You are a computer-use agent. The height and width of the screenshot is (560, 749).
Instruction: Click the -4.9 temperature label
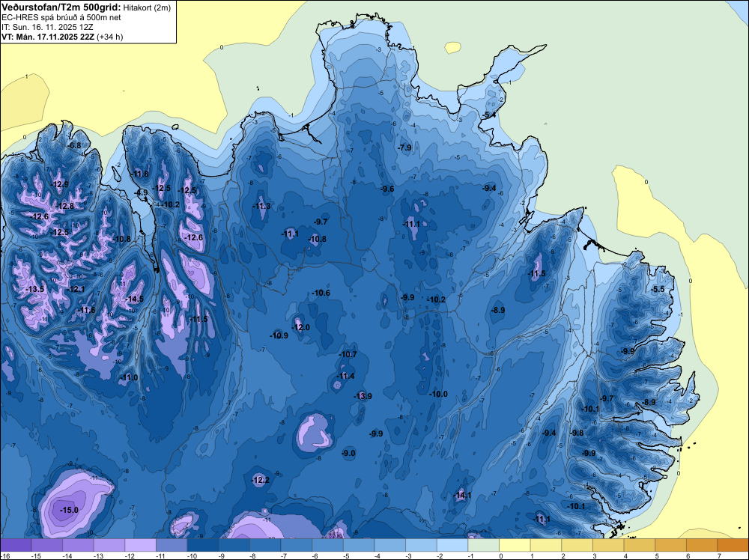coord(141,192)
